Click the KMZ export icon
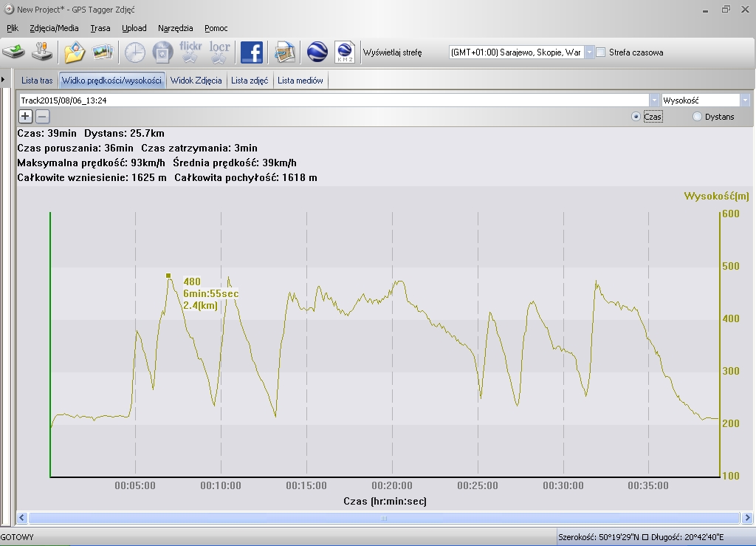 pyautogui.click(x=345, y=52)
